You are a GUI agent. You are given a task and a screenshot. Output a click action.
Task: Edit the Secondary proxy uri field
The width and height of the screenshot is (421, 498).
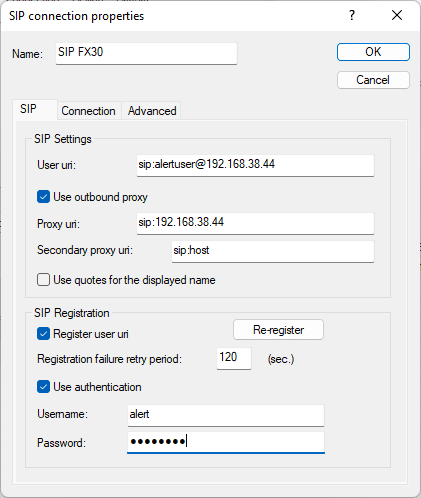point(273,251)
